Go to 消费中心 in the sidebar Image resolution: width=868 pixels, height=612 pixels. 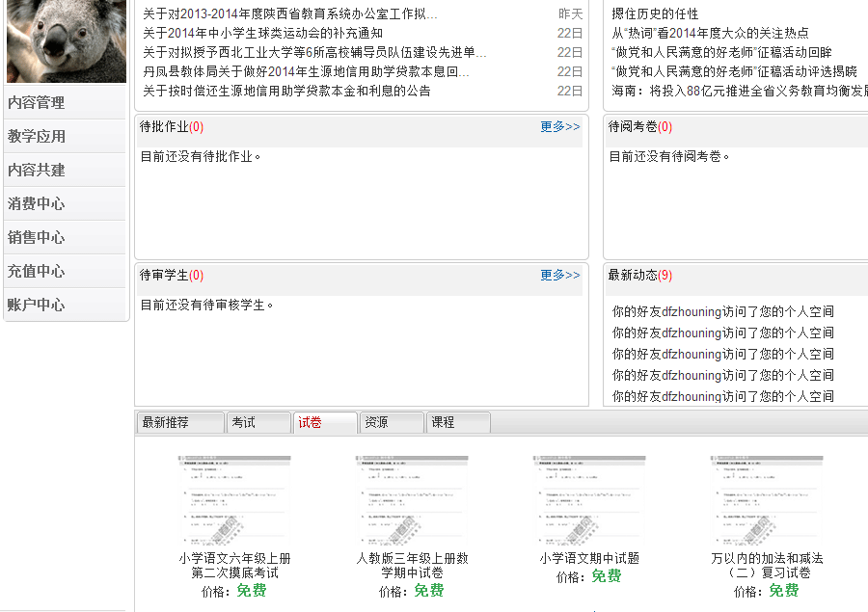pyautogui.click(x=37, y=204)
